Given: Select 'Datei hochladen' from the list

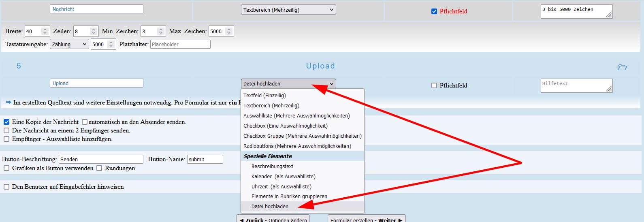Looking at the screenshot, I should click(x=270, y=207).
